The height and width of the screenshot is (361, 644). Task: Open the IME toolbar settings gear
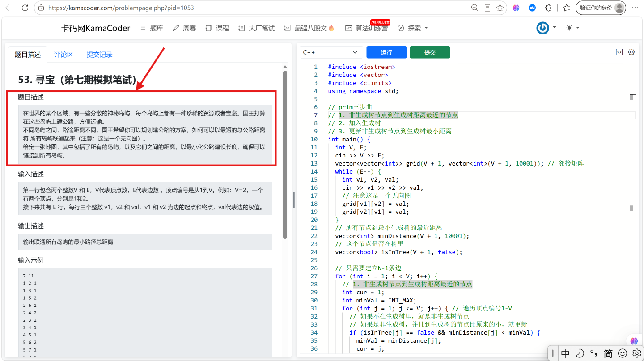(637, 353)
